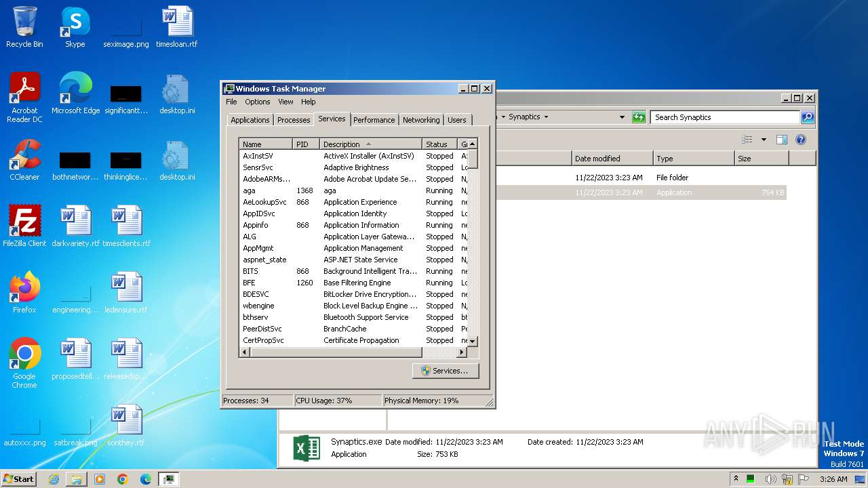This screenshot has height=488, width=868.
Task: Sort Explorer files by Size column
Action: (762, 159)
